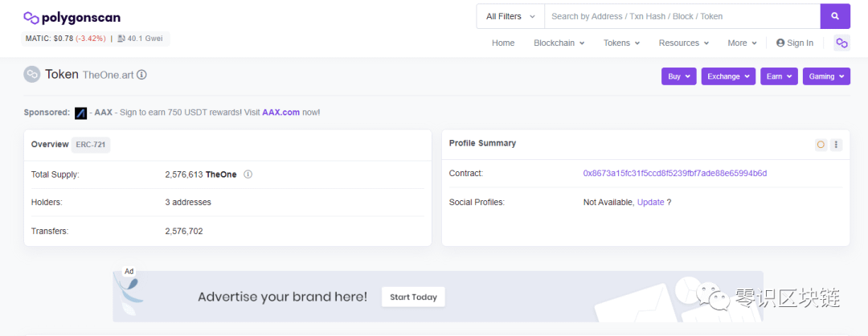Open the three-dot menu in Profile Summary

tap(836, 145)
